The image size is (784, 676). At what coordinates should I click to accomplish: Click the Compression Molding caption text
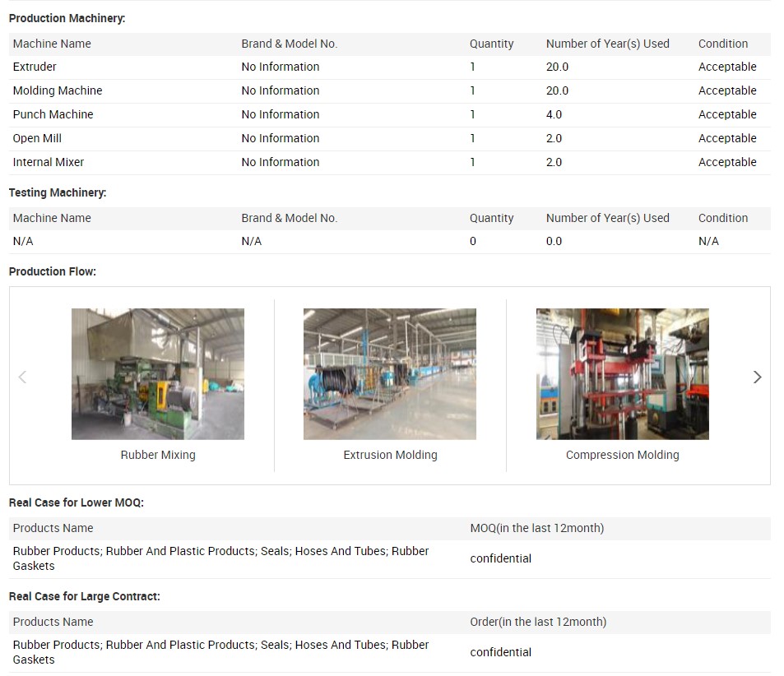point(622,455)
